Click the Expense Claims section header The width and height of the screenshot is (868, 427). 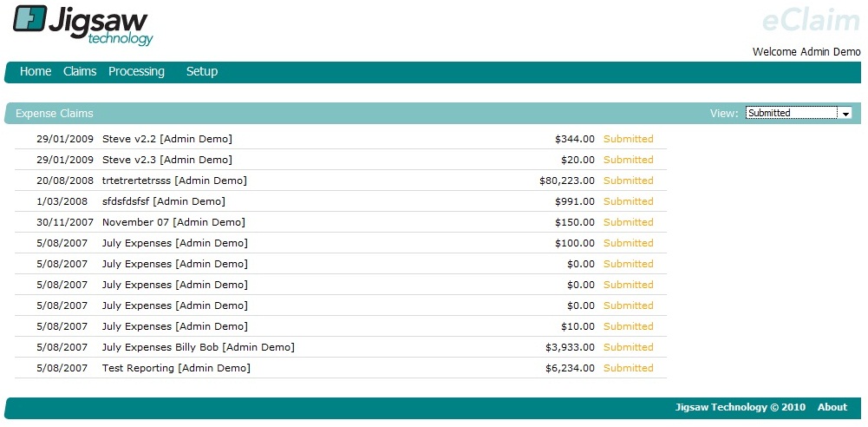coord(55,114)
